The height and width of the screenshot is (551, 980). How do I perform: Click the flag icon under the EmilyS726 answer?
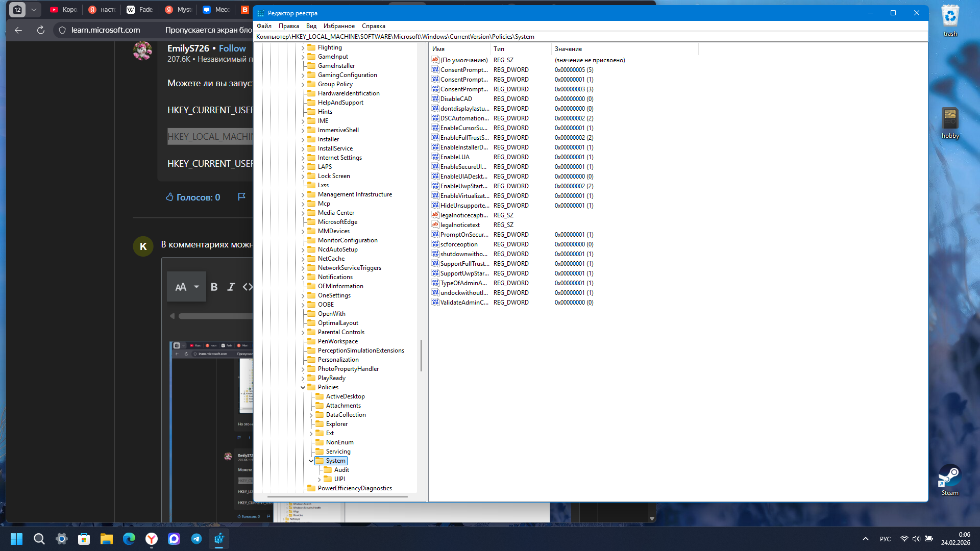pyautogui.click(x=242, y=197)
